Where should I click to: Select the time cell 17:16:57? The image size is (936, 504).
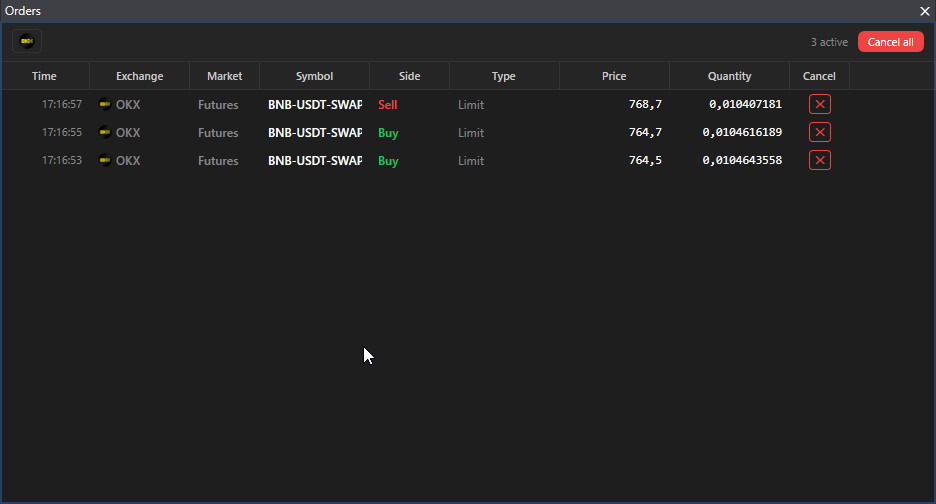tap(62, 104)
